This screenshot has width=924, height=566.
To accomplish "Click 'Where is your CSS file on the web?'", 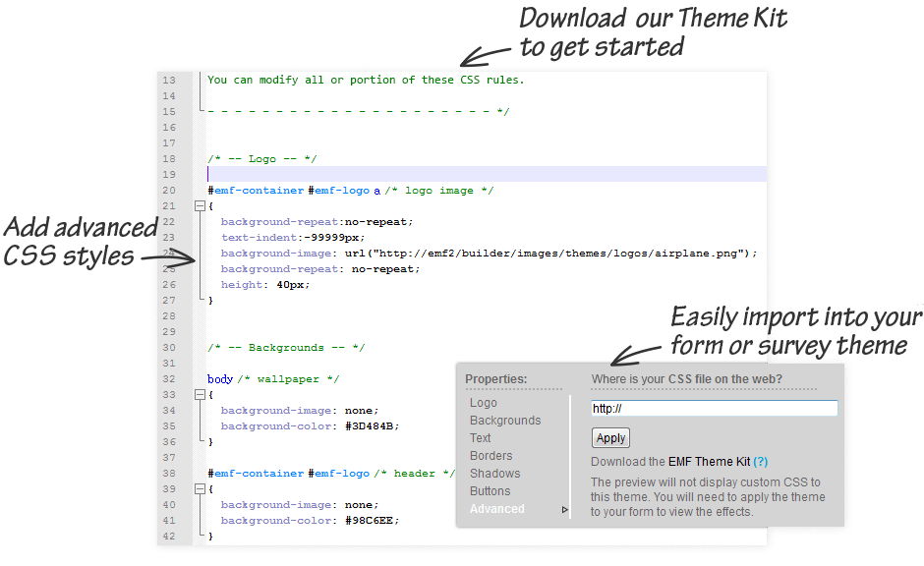I will pos(687,379).
